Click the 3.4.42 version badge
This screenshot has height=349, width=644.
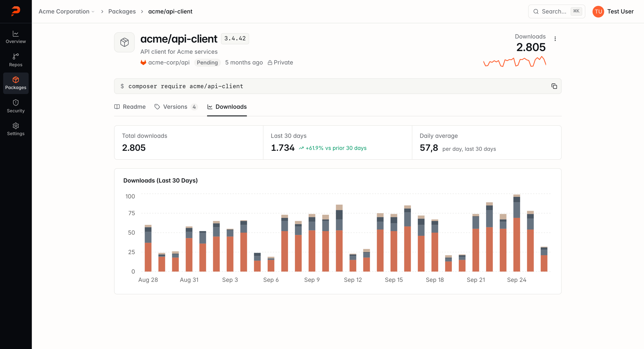tap(235, 39)
